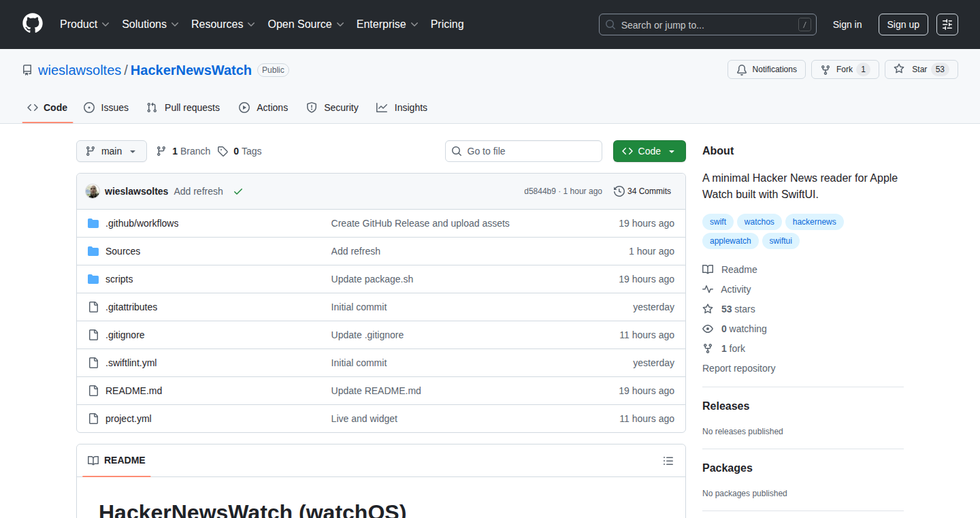Expand the Open Source menu
The image size is (980, 518).
point(306,25)
